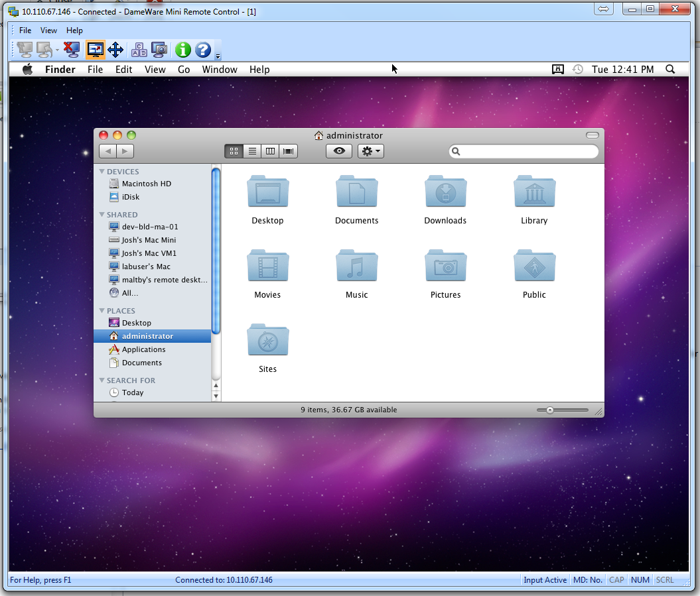
Task: Select the Desktop folder icon
Action: click(268, 192)
